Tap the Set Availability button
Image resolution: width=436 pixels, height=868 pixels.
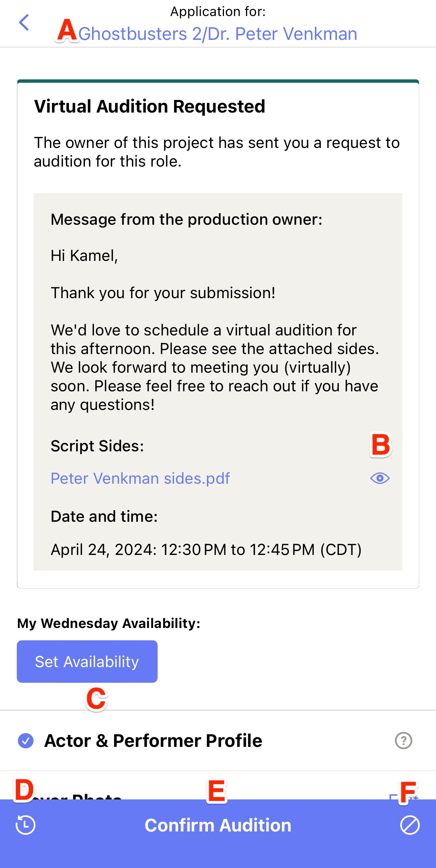pyautogui.click(x=87, y=662)
